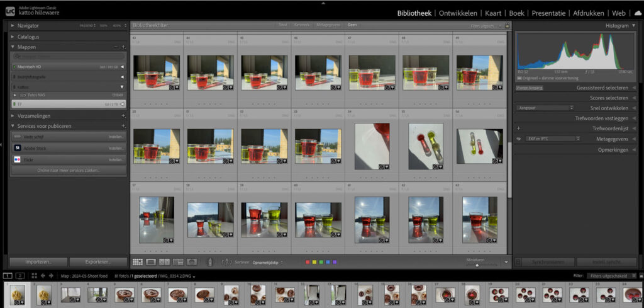Remove folder using Mappen minus icon
The width and height of the screenshot is (644, 308).
(116, 47)
